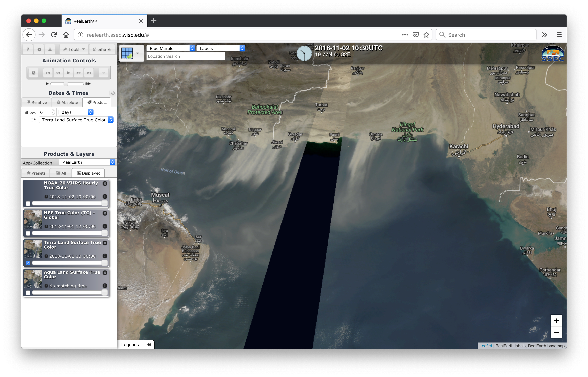This screenshot has width=588, height=377.
Task: Show info for Aqua Land Surface layer
Action: click(105, 286)
